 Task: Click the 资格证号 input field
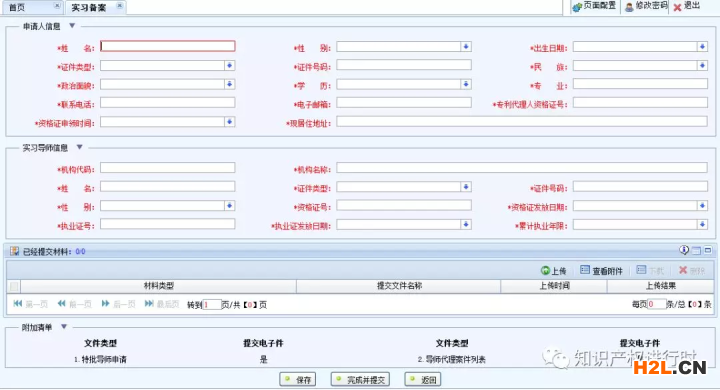pos(404,205)
